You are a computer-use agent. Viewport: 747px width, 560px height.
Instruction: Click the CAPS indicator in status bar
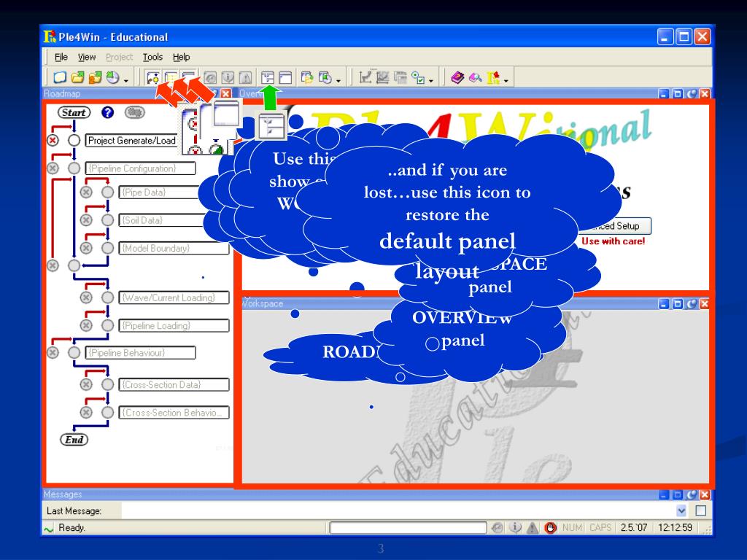pos(600,528)
